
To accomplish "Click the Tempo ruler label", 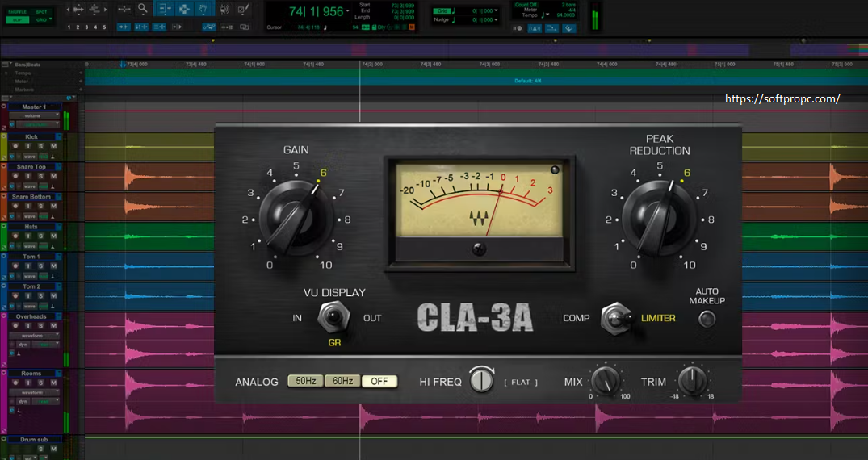I will tap(23, 73).
